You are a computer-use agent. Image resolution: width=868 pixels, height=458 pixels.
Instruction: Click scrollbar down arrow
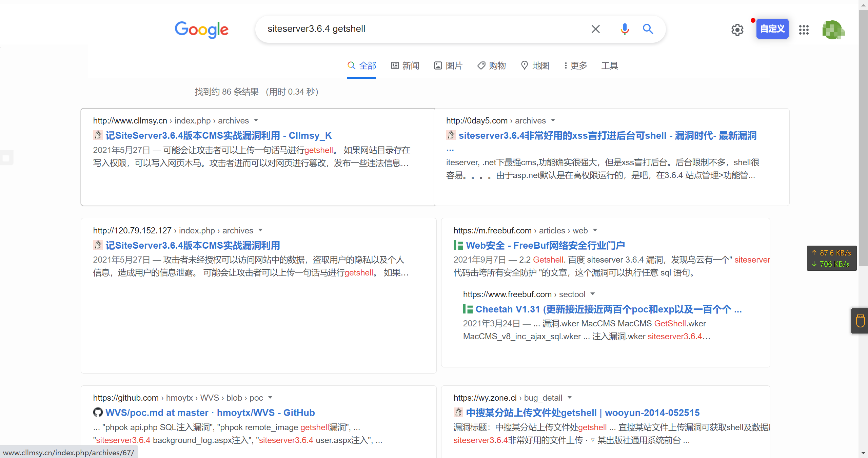(x=863, y=453)
